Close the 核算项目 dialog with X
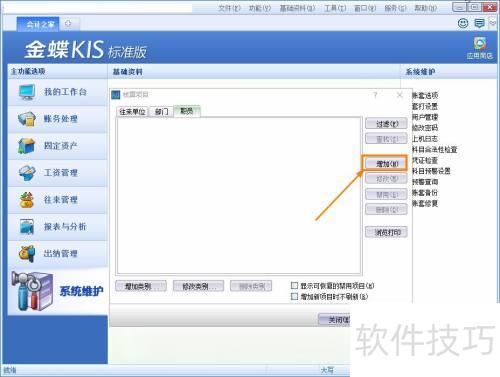500x377 pixels. 400,95
